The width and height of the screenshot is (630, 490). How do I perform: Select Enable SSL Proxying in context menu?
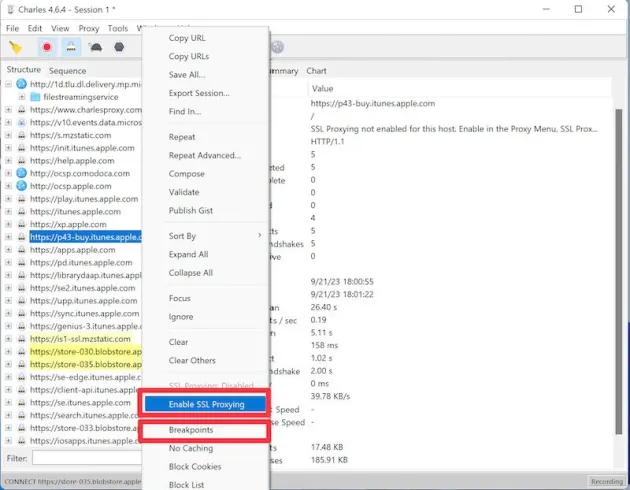205,404
